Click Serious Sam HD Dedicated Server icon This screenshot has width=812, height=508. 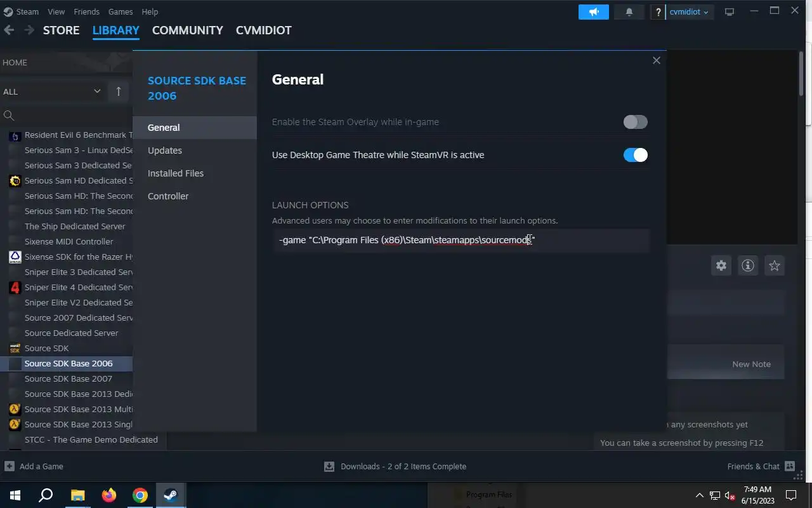click(15, 180)
